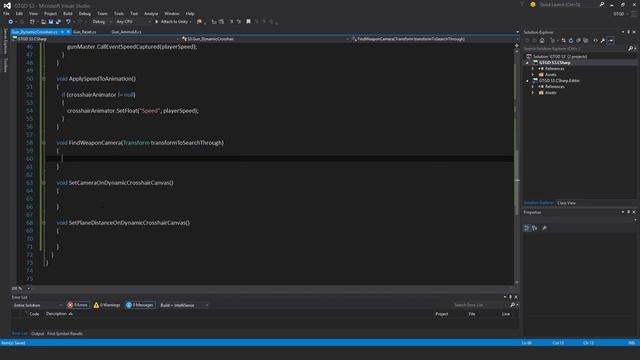This screenshot has width=640, height=360.
Task: Click the Description column header
Action: click(56, 314)
